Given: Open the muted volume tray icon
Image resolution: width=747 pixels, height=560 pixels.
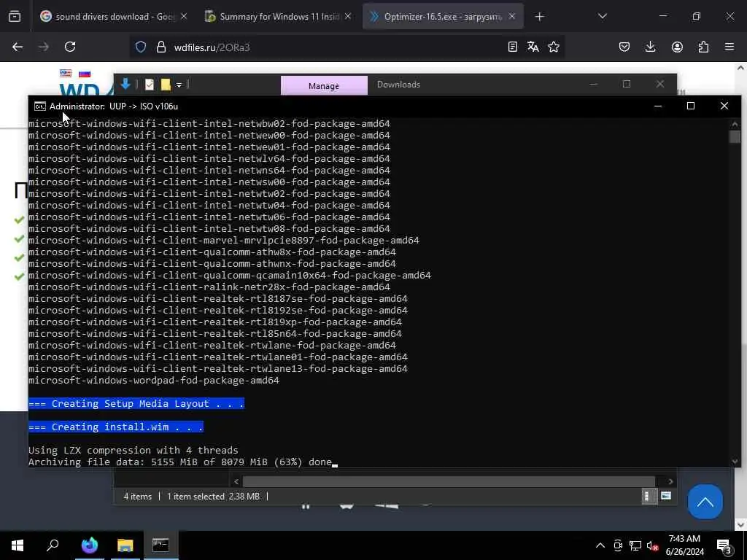Looking at the screenshot, I should click(x=652, y=545).
